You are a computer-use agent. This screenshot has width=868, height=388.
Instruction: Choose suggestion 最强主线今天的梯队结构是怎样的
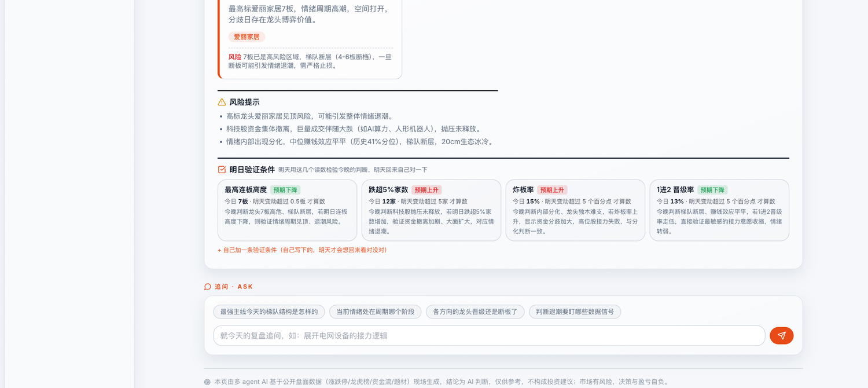click(x=269, y=312)
